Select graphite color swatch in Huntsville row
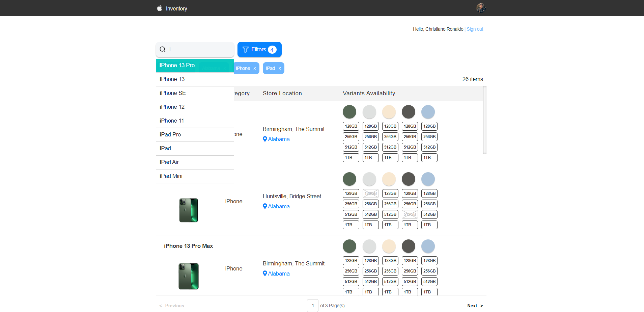The width and height of the screenshot is (644, 312). (x=409, y=179)
